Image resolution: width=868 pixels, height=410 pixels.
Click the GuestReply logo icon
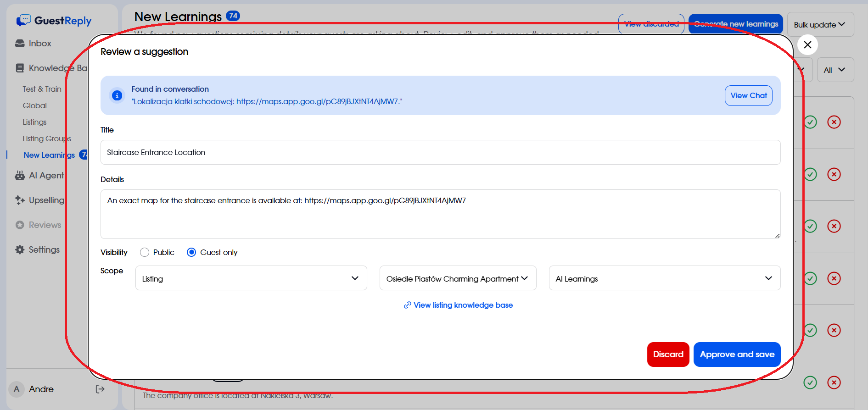[x=23, y=21]
